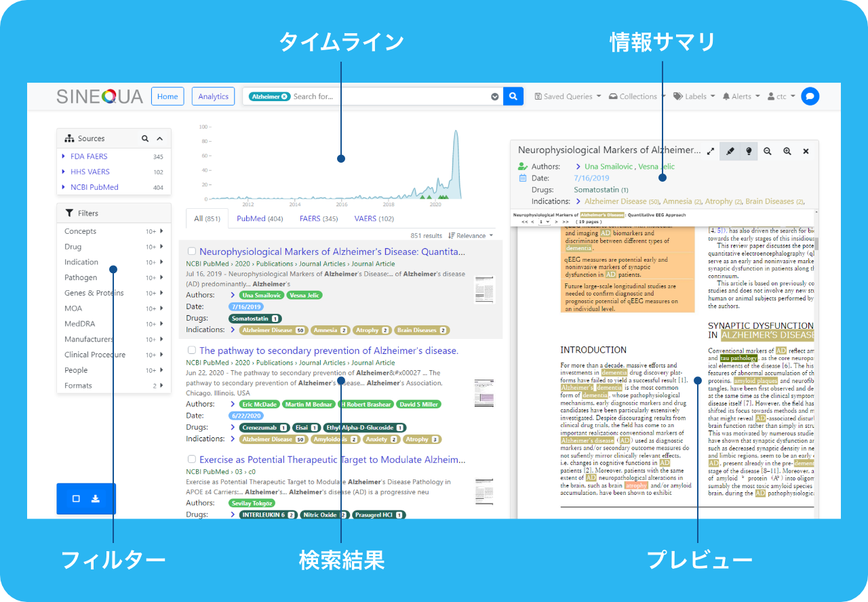Select the Neurophysiological Markers result checkbox
The height and width of the screenshot is (602, 868).
coord(191,252)
